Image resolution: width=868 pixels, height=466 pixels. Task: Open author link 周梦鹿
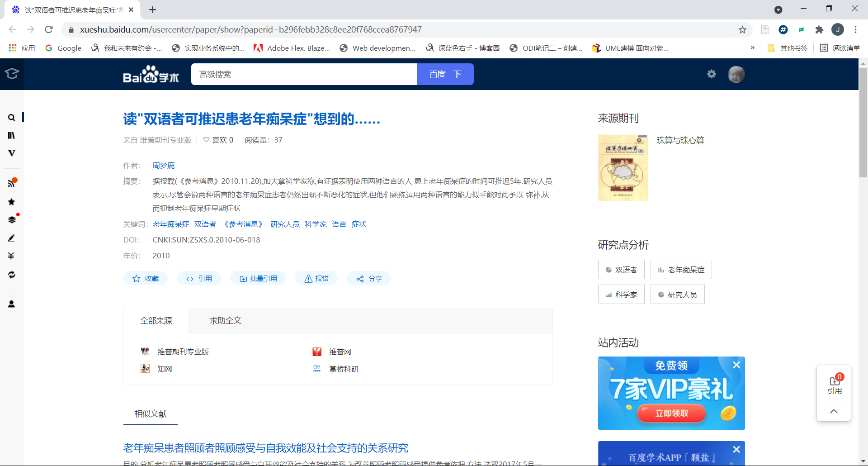coord(163,166)
